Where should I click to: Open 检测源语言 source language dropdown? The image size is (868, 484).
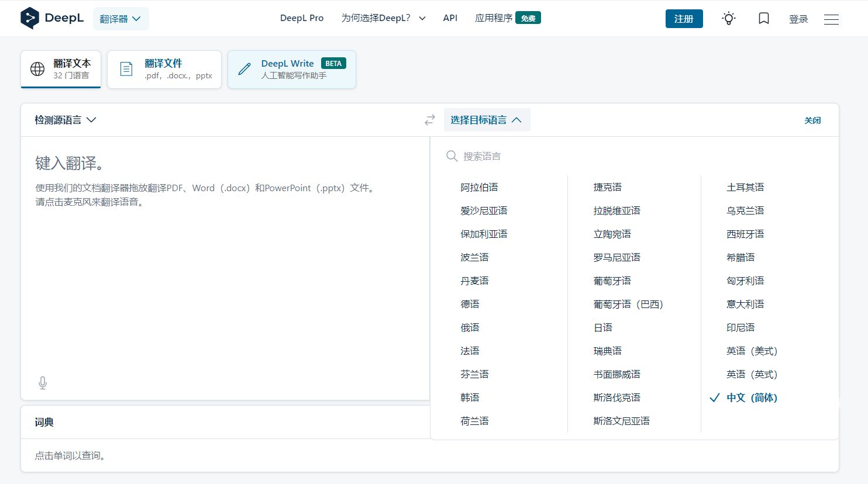(x=66, y=120)
